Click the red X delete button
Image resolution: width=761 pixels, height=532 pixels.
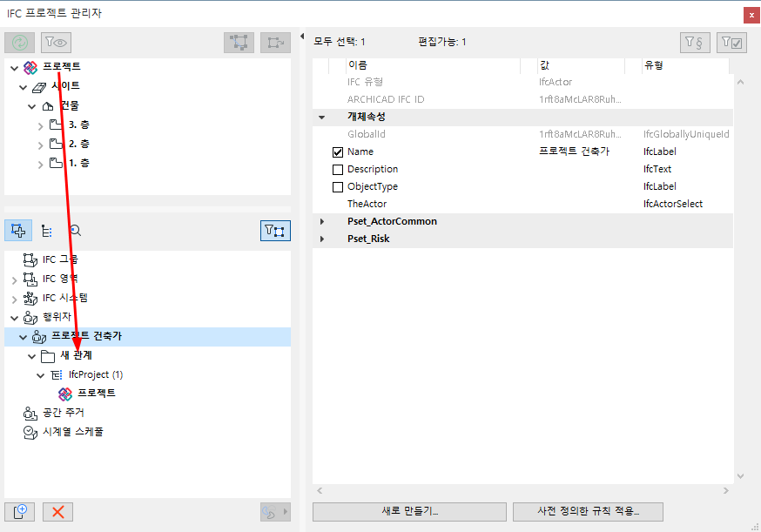[x=57, y=512]
